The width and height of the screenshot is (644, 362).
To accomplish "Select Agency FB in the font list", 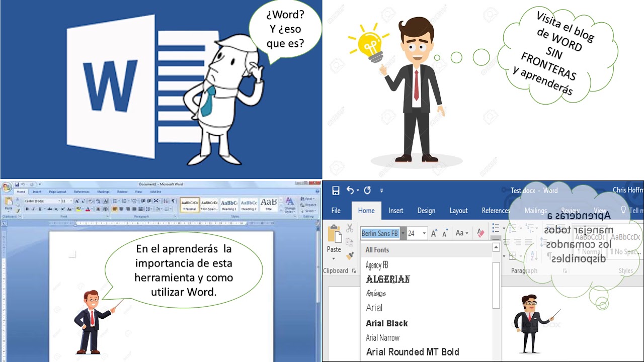I will coord(377,265).
